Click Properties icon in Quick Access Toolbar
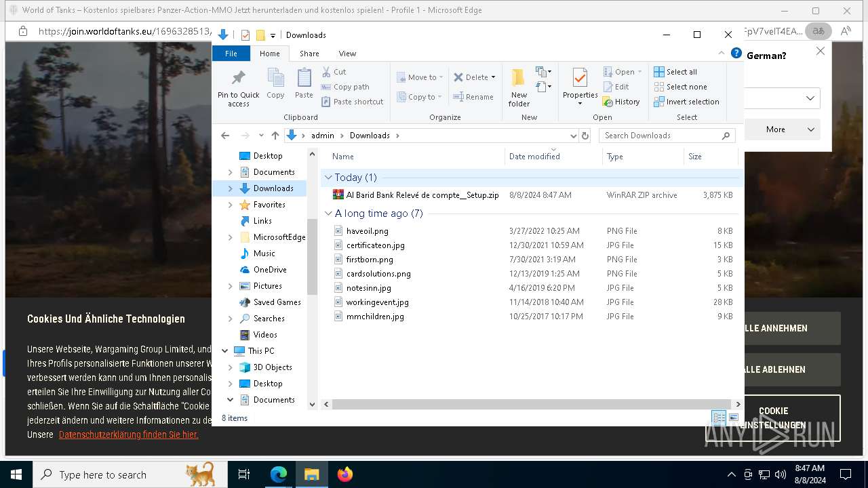This screenshot has width=868, height=488. click(x=245, y=35)
